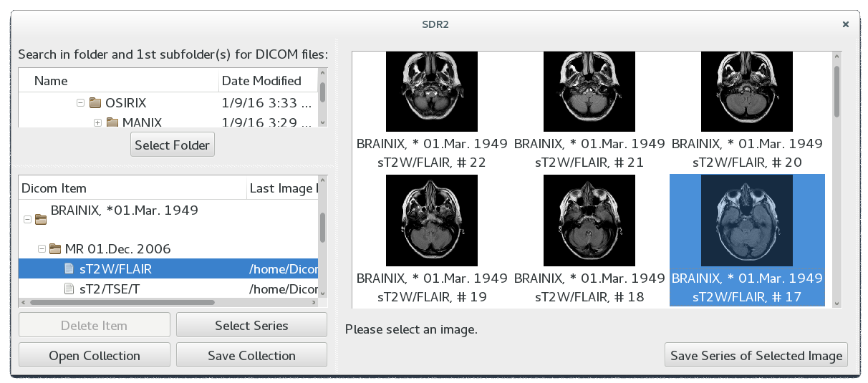868x383 pixels.
Task: Click the Dicom Item column header
Action: pyautogui.click(x=54, y=188)
